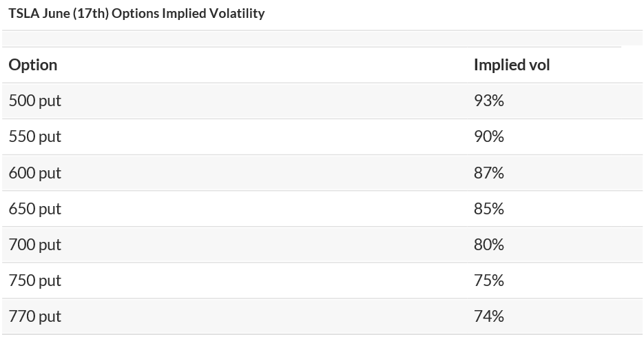
Task: Select the 750 put row label
Action: pyautogui.click(x=35, y=280)
